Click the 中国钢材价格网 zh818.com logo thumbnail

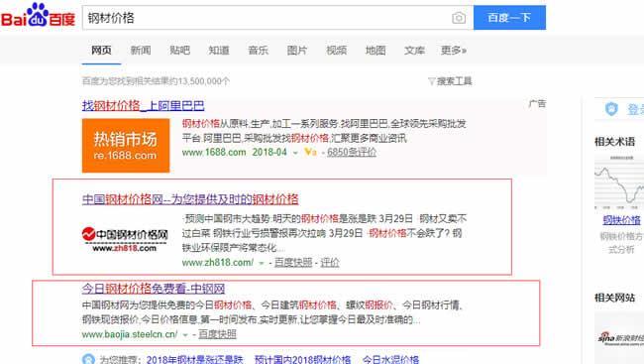[x=125, y=239]
